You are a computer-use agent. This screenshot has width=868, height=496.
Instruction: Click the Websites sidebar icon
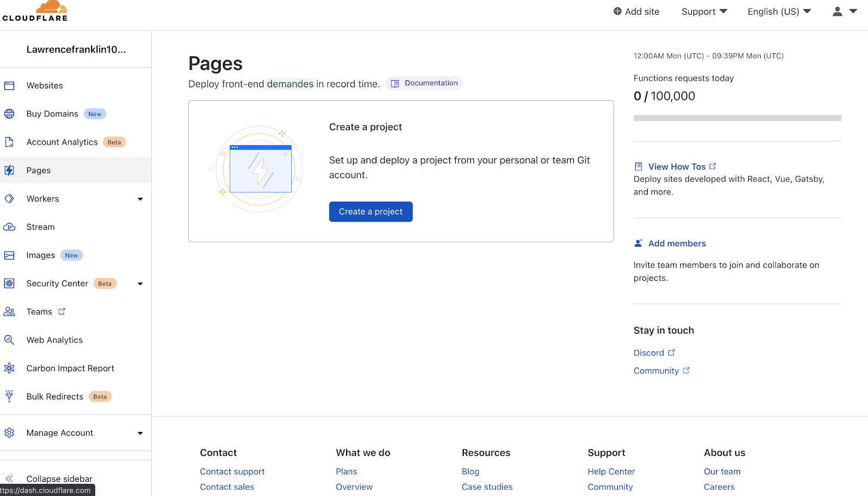9,86
